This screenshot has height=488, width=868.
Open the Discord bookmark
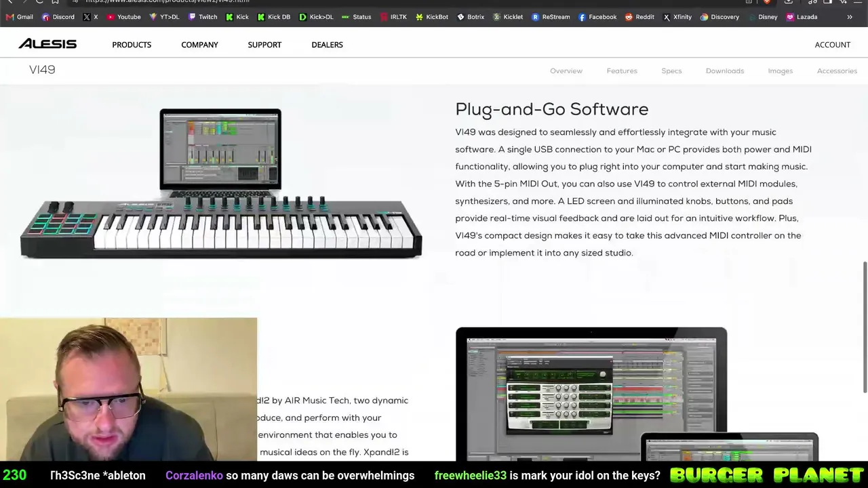tap(58, 17)
